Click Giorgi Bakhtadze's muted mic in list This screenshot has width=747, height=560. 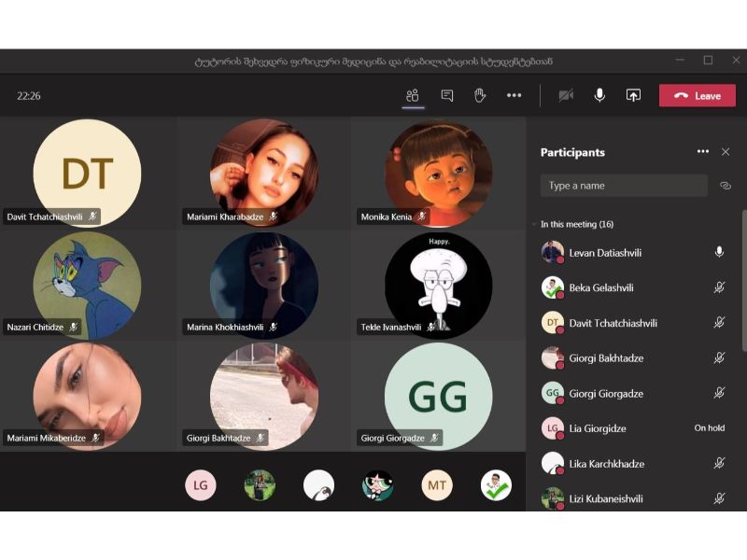(x=719, y=357)
